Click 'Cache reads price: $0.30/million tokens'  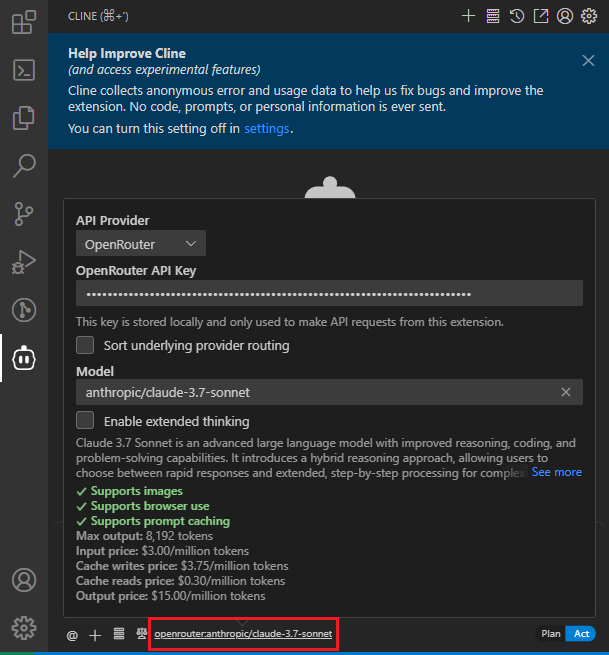tap(180, 581)
